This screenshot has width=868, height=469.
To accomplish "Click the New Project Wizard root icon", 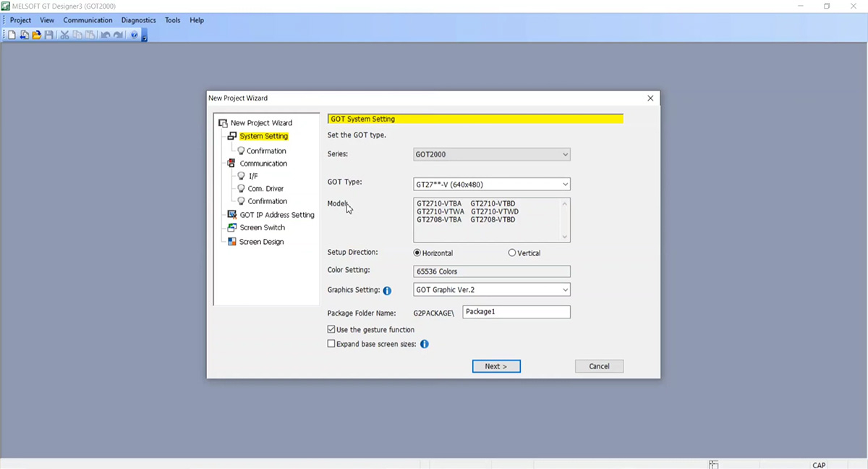I will click(223, 123).
